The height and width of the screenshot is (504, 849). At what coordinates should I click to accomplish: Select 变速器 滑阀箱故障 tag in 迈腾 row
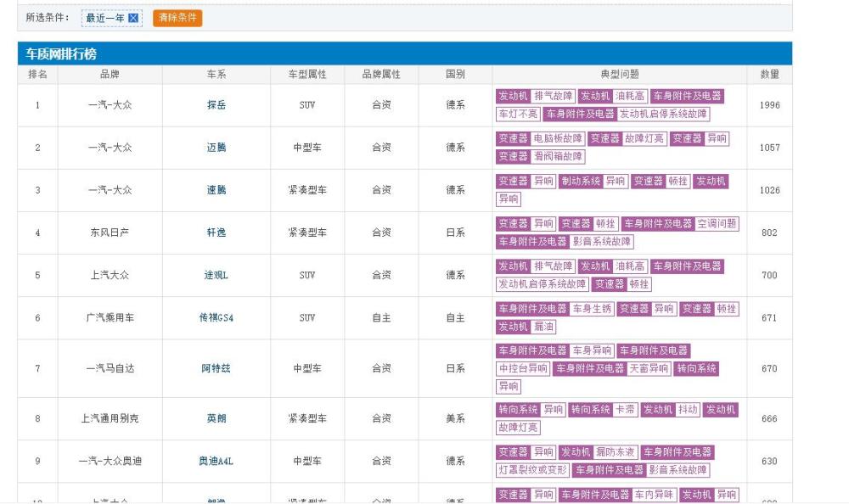(540, 156)
